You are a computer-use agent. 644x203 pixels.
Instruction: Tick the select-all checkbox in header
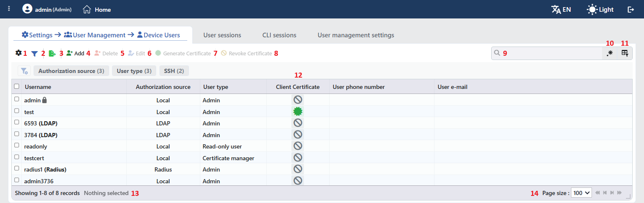17,86
